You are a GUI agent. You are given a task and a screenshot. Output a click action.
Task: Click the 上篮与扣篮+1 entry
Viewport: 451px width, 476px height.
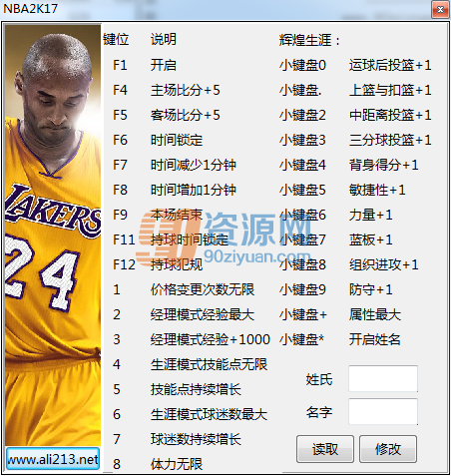[390, 90]
